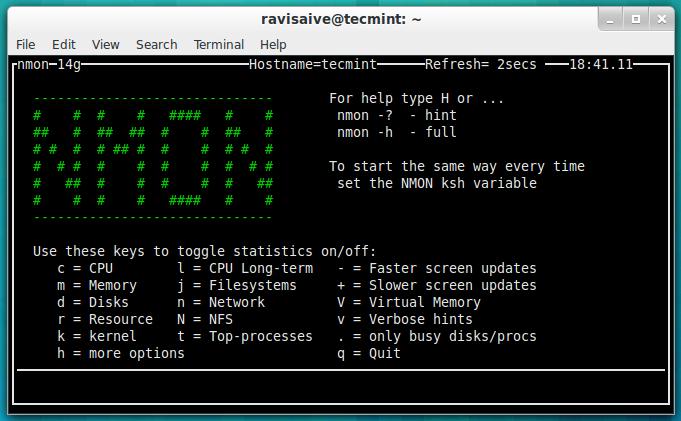Minimize the terminal window
681x421 pixels.
(x=614, y=18)
